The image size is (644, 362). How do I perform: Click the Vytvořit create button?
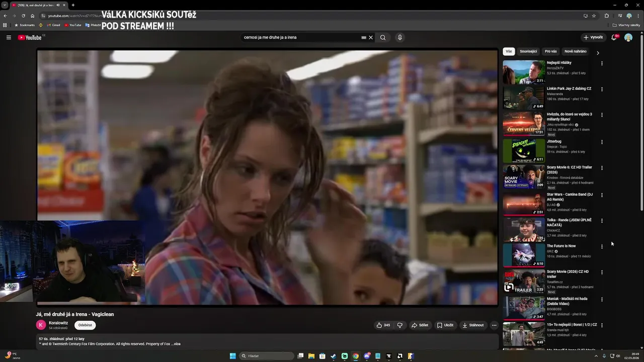pos(593,37)
